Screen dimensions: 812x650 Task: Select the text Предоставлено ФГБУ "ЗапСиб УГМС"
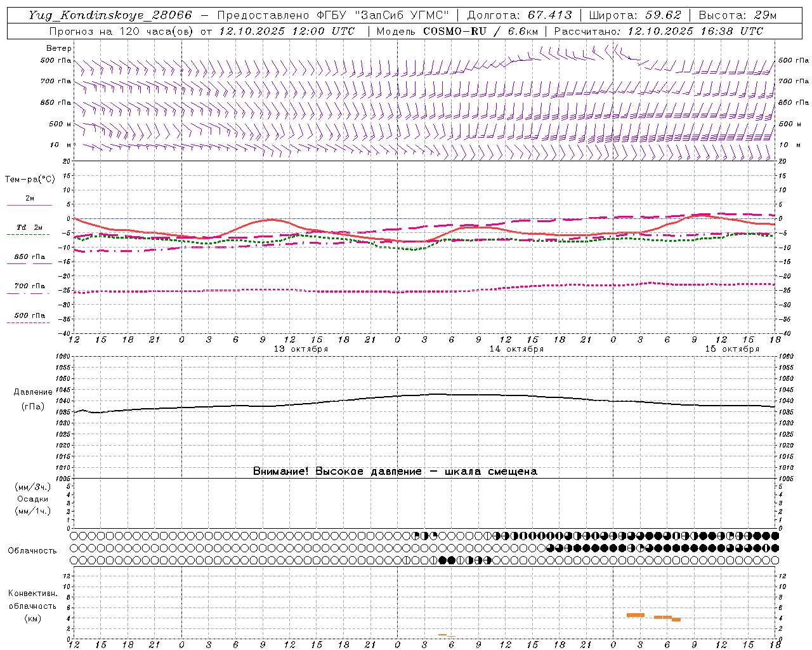point(334,15)
